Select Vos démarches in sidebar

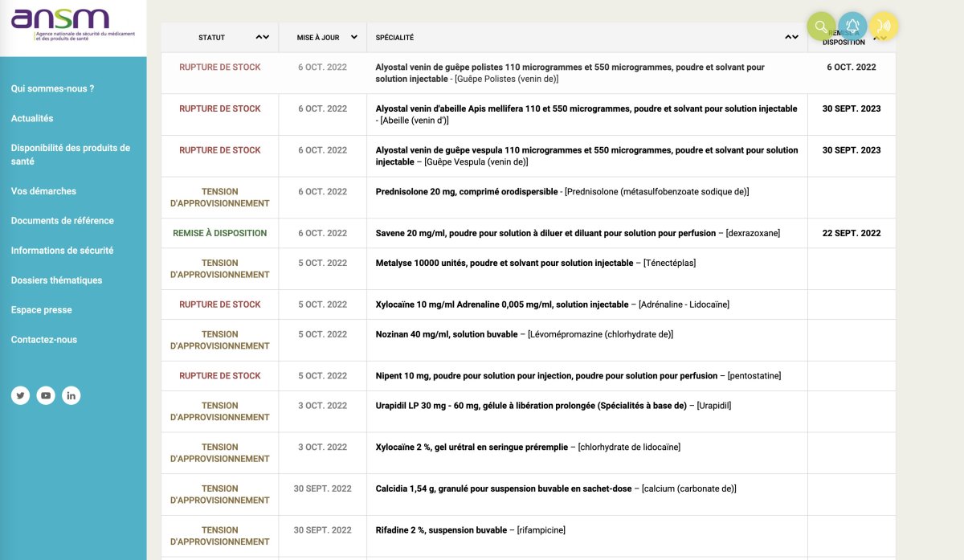click(43, 191)
